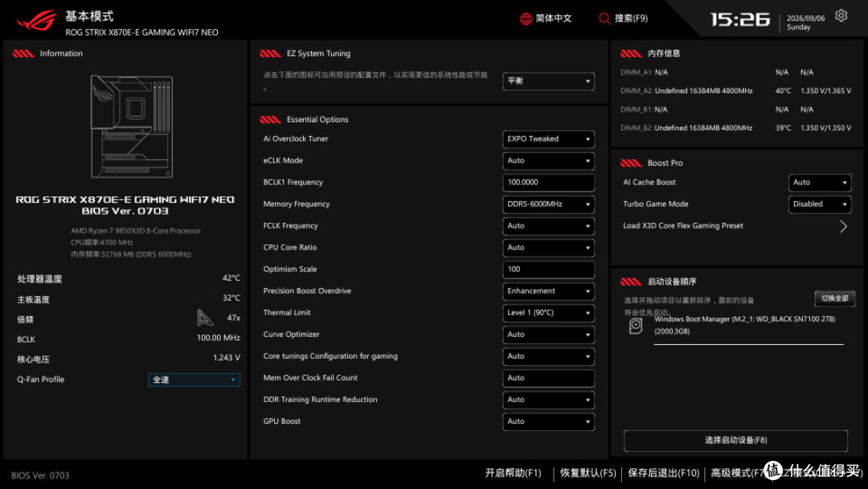Click BCLK 100.00 MHz reading
This screenshot has width=868, height=489.
click(x=129, y=339)
